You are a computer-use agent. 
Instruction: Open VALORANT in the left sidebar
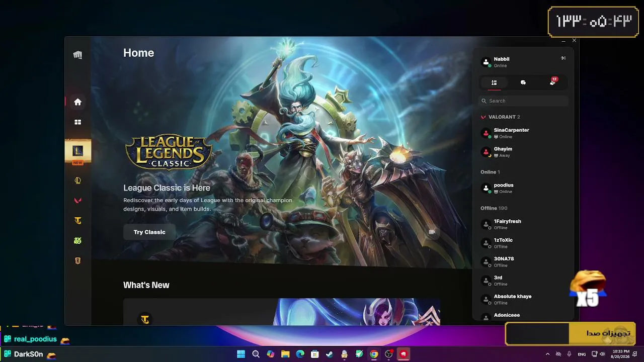77,201
